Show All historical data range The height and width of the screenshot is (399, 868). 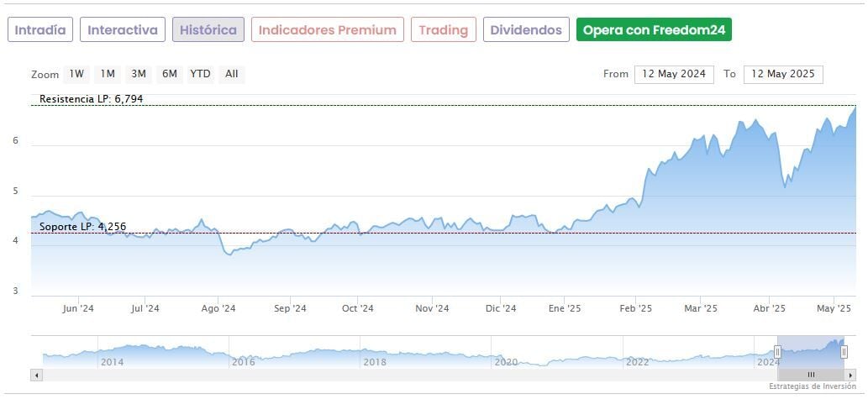(x=232, y=74)
